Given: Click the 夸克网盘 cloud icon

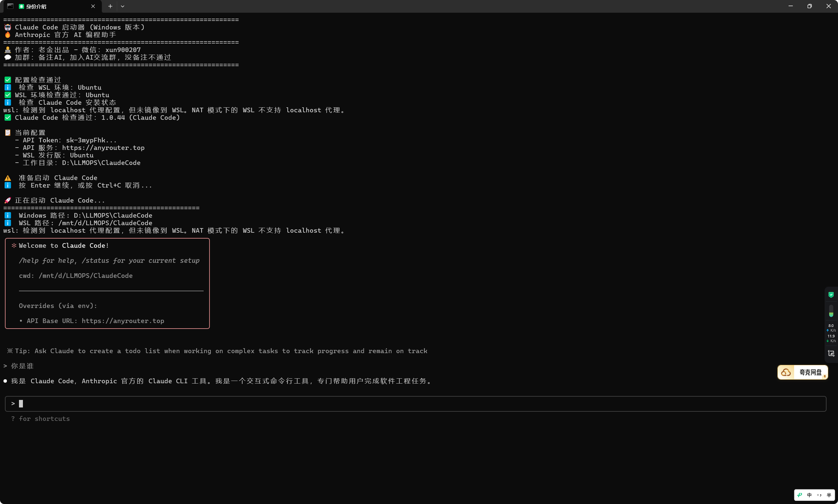Looking at the screenshot, I should click(786, 372).
